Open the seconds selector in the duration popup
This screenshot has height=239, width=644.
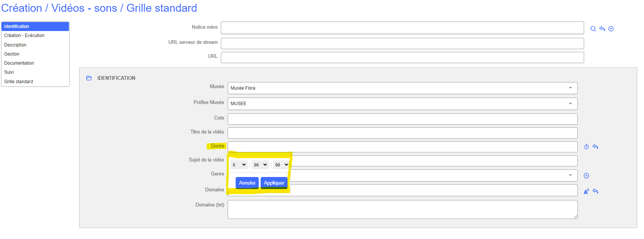pyautogui.click(x=281, y=165)
